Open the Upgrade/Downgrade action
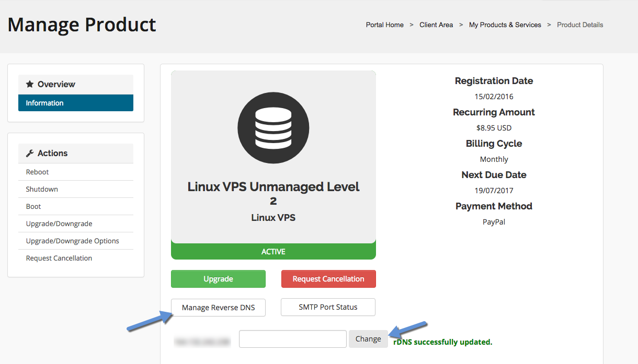This screenshot has height=364, width=638. (59, 224)
